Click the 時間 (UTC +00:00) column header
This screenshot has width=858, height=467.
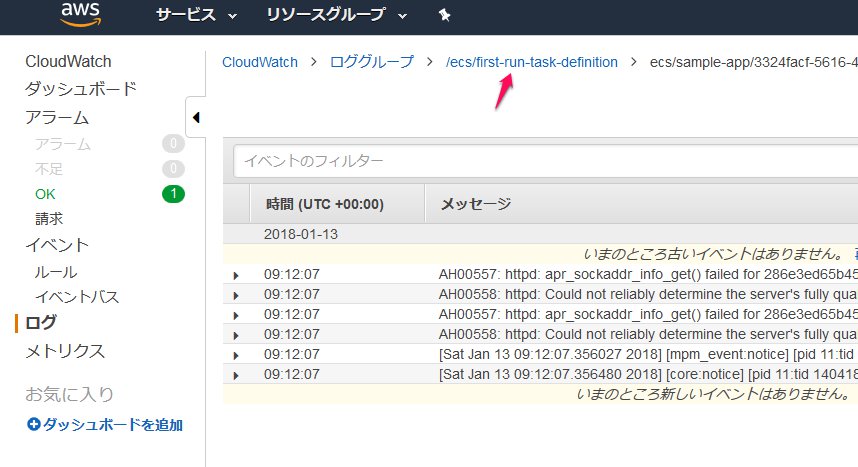325,204
